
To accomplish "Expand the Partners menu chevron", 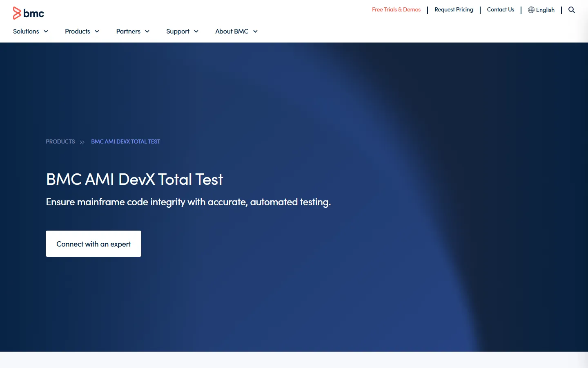I will pyautogui.click(x=147, y=31).
